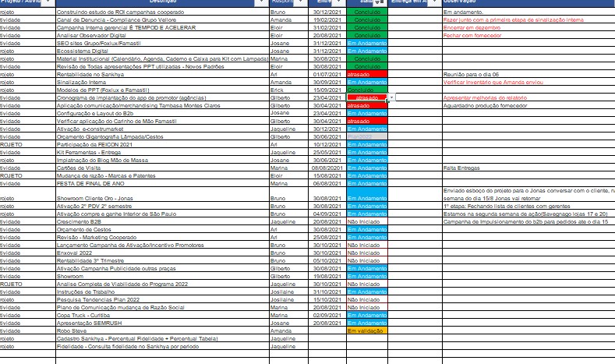Select 'SEO sites Grupo/Foxlux/Famastil' cell
Viewport: 615px width, 364px height.
coord(162,43)
